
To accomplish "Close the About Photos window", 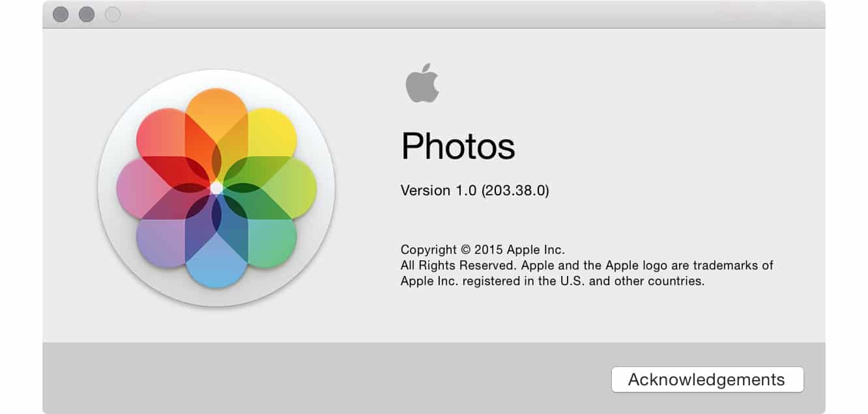I will [x=61, y=14].
